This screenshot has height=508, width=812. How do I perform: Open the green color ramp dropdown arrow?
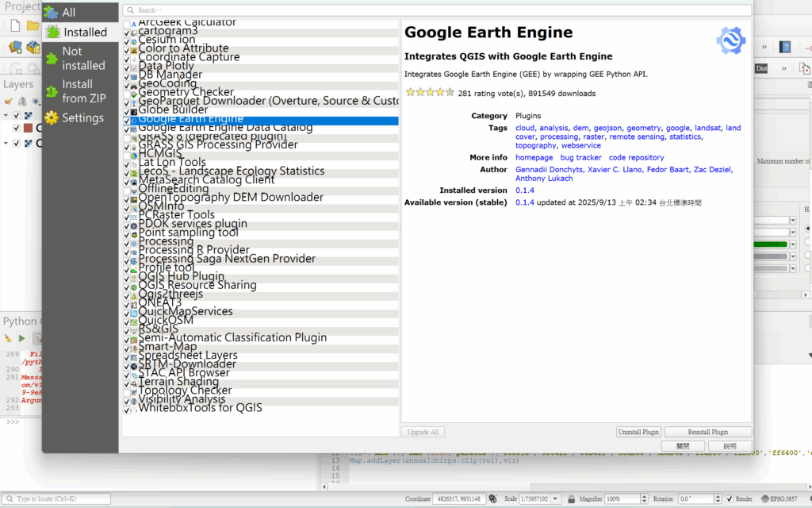click(x=792, y=244)
